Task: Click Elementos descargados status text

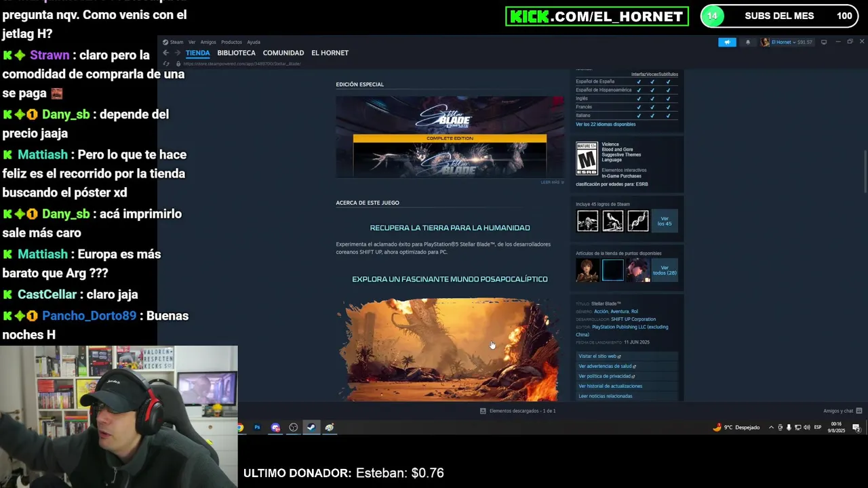Action: point(522,411)
